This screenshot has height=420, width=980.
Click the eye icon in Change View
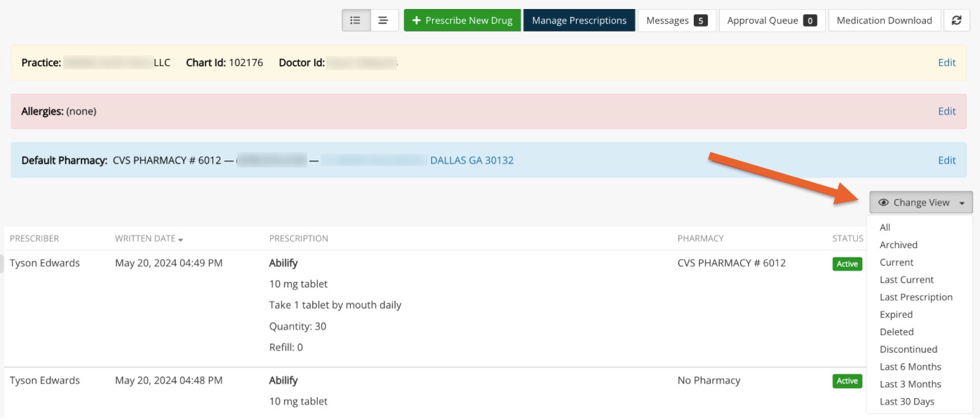pos(884,203)
